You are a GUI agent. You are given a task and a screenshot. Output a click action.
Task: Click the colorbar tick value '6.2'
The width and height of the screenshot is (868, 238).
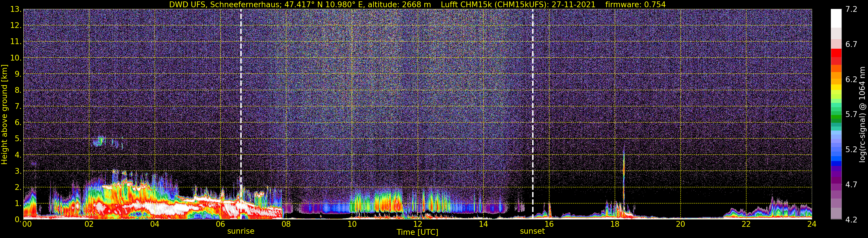click(x=851, y=79)
